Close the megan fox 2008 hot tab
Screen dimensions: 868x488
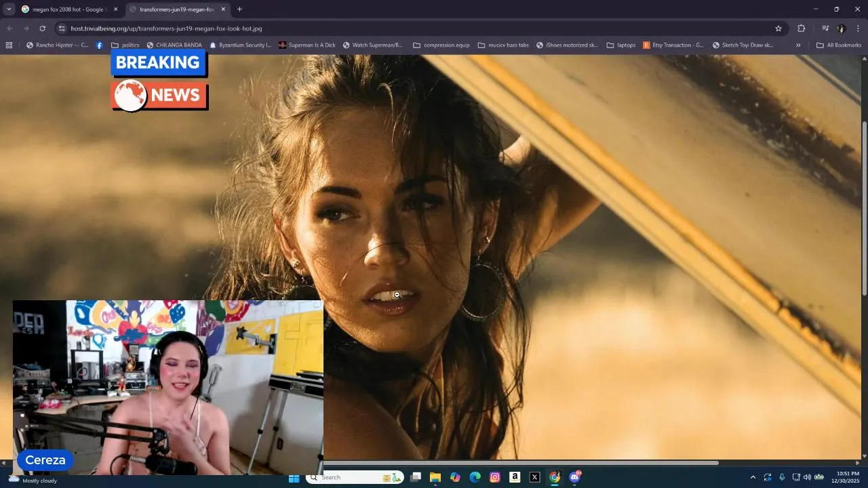pos(115,9)
